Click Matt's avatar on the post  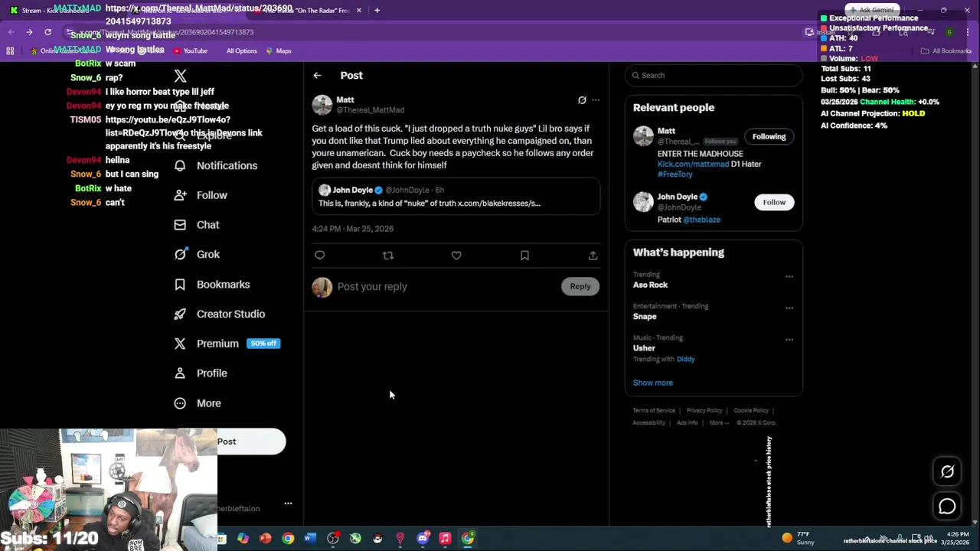[322, 105]
